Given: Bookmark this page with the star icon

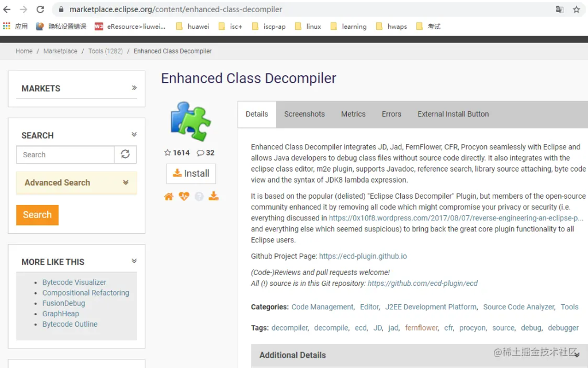Looking at the screenshot, I should pos(576,9).
